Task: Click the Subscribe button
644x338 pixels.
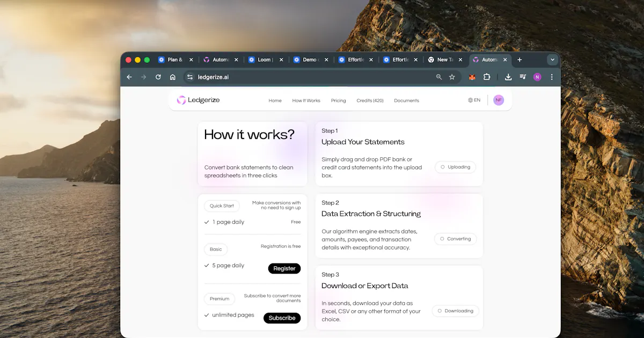Action: pyautogui.click(x=282, y=318)
